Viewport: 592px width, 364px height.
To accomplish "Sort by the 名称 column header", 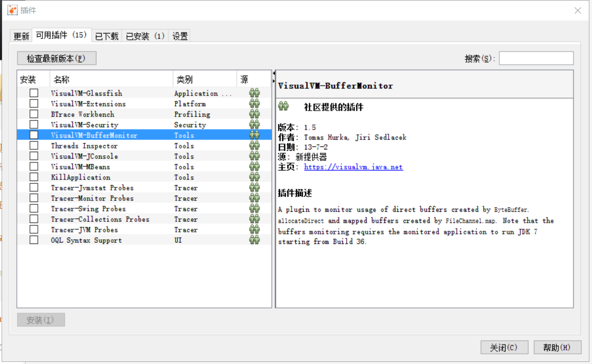I will (111, 79).
